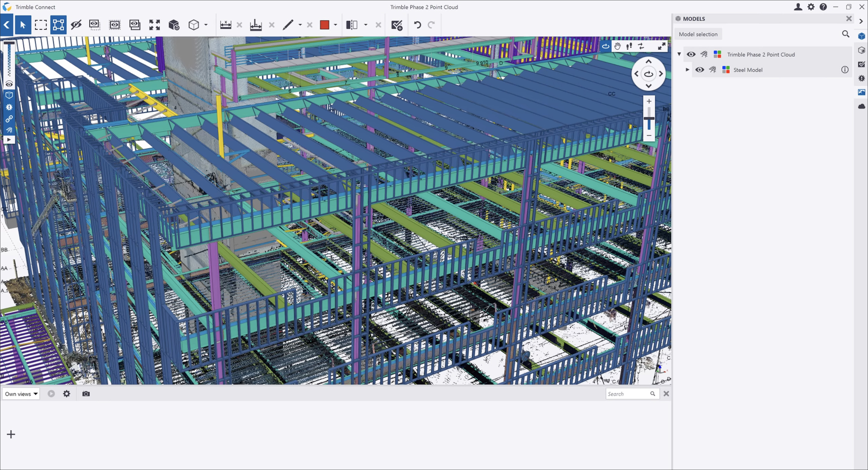Click the center orbit button on wheel

tap(648, 74)
